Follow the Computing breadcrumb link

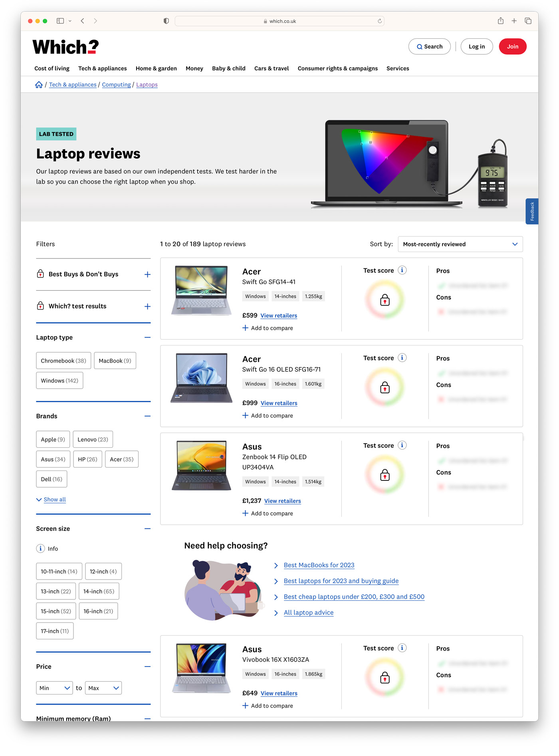pos(116,85)
